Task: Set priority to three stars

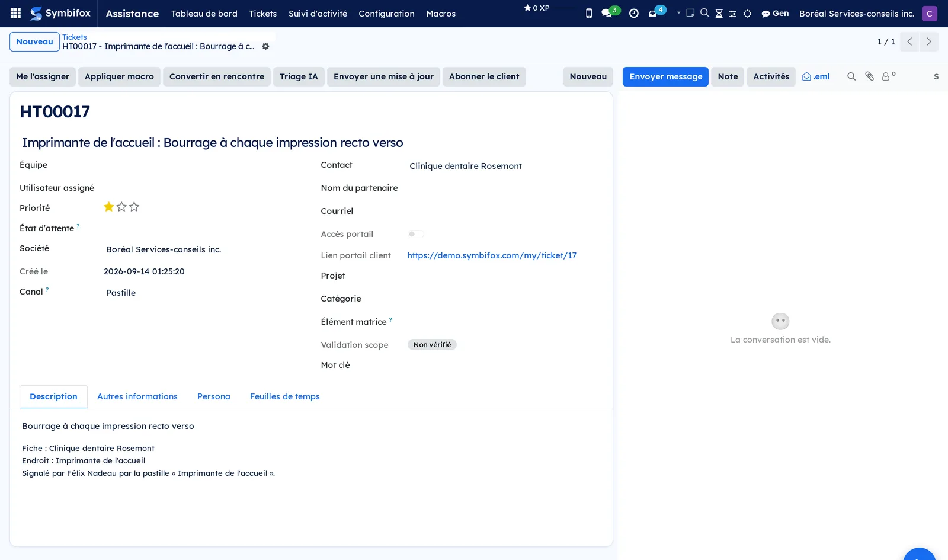Action: click(x=134, y=207)
